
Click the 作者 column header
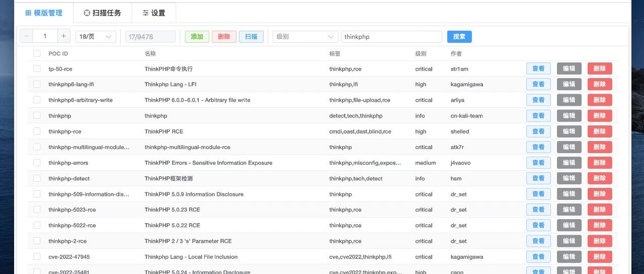pos(456,53)
